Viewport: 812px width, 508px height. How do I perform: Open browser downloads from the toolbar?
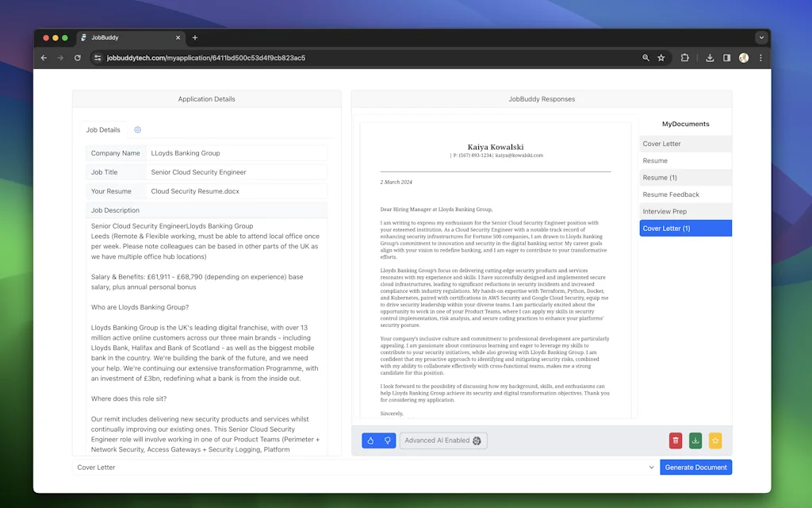(x=710, y=57)
